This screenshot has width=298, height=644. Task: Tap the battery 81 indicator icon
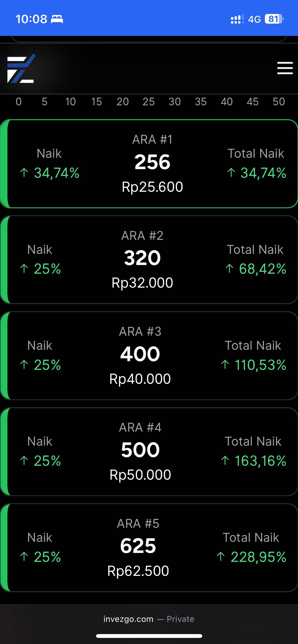(x=274, y=19)
